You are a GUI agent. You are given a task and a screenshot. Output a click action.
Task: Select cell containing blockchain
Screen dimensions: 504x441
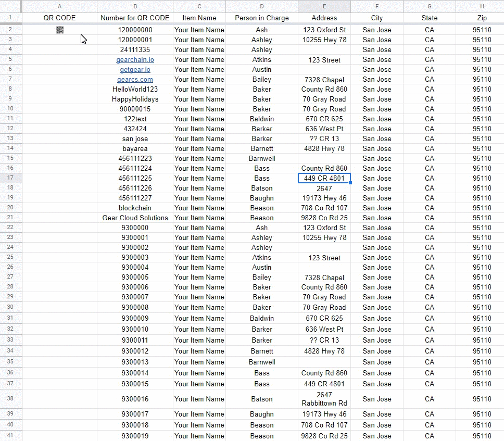pos(135,208)
